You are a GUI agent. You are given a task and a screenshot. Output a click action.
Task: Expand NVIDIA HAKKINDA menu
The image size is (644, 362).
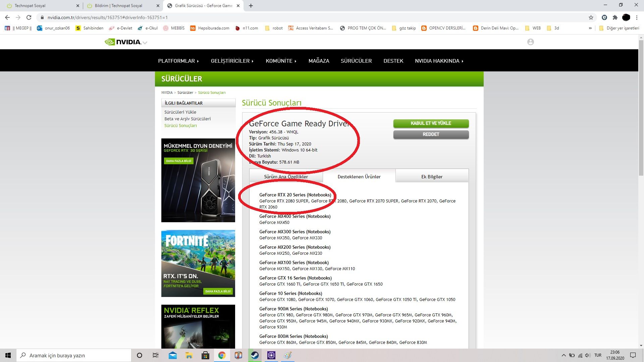439,61
